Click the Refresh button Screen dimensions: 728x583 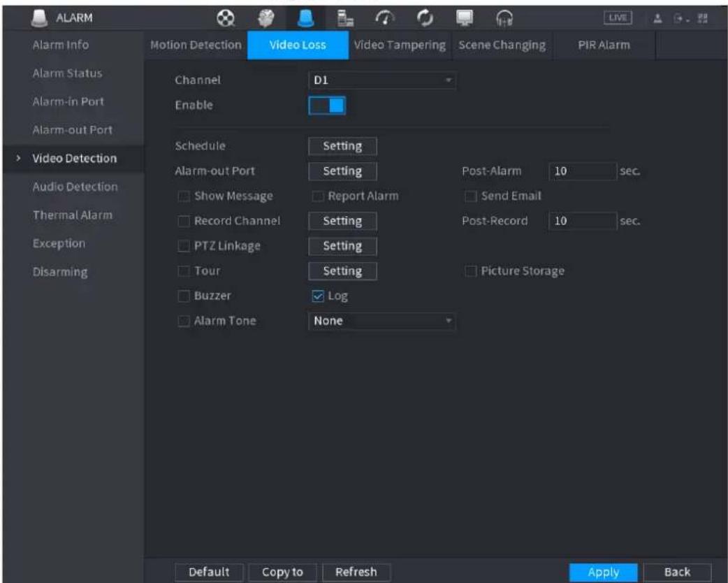pyautogui.click(x=356, y=573)
